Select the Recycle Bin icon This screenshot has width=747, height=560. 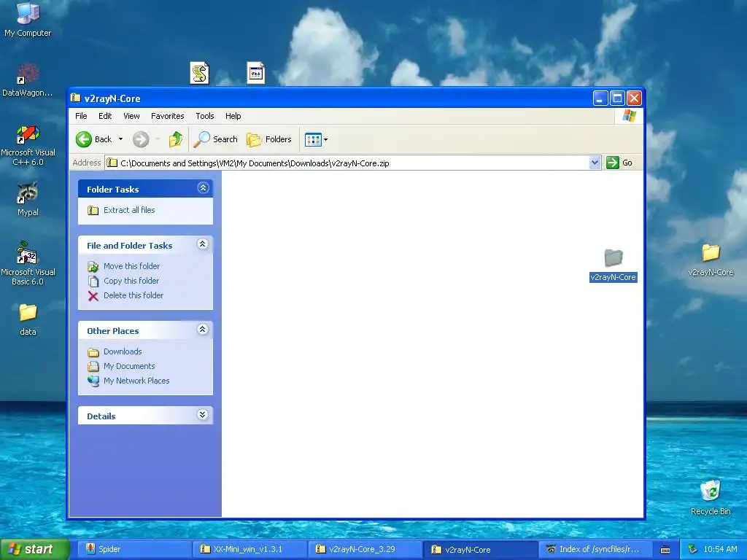coord(711,497)
